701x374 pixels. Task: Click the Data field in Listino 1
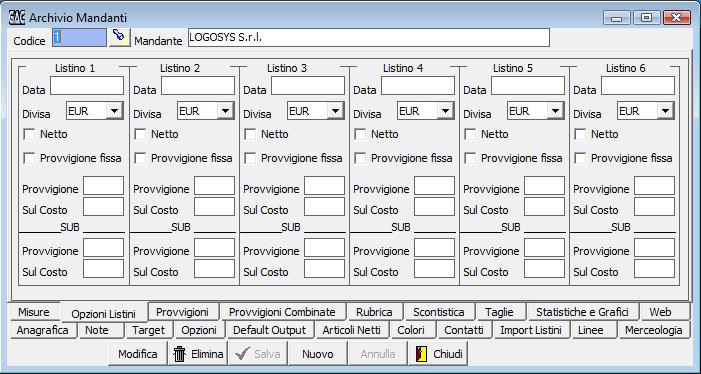pyautogui.click(x=87, y=85)
